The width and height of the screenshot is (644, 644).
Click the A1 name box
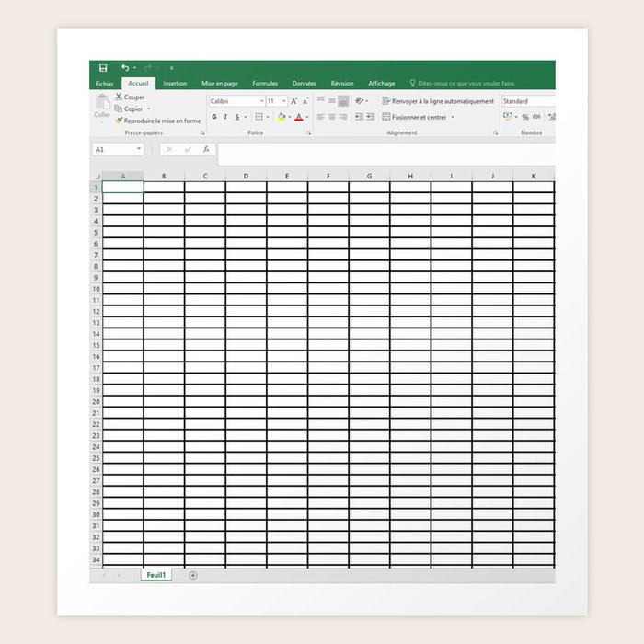(114, 149)
